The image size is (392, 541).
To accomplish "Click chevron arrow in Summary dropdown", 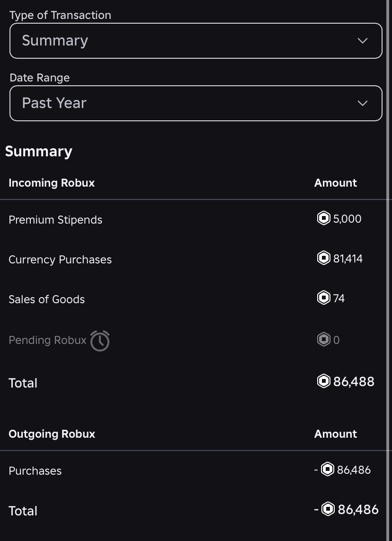I will 363,41.
